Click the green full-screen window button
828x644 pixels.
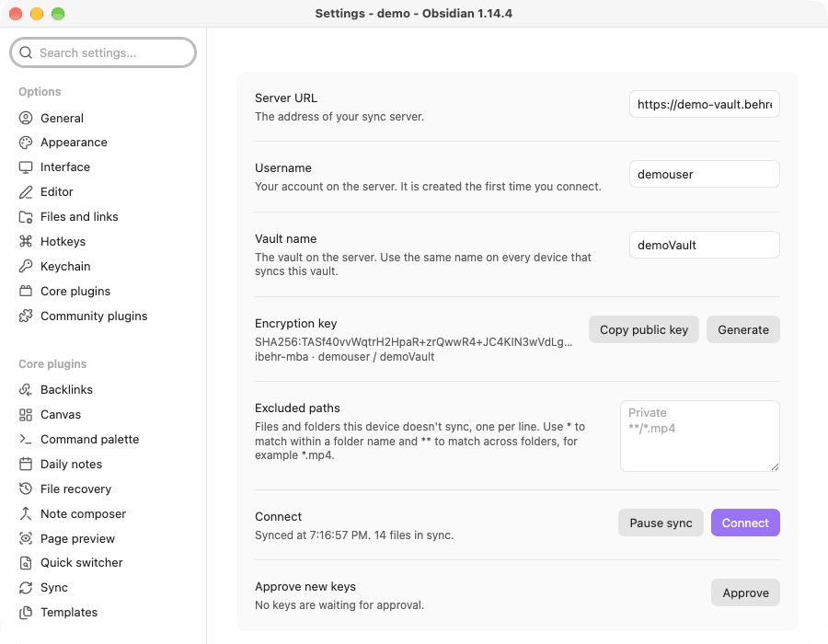[x=58, y=14]
